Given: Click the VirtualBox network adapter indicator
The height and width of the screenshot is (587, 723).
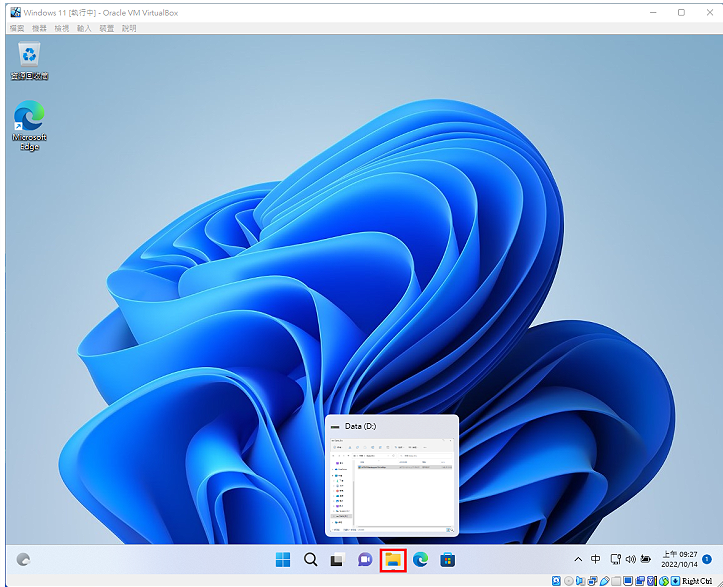Looking at the screenshot, I should click(x=593, y=581).
